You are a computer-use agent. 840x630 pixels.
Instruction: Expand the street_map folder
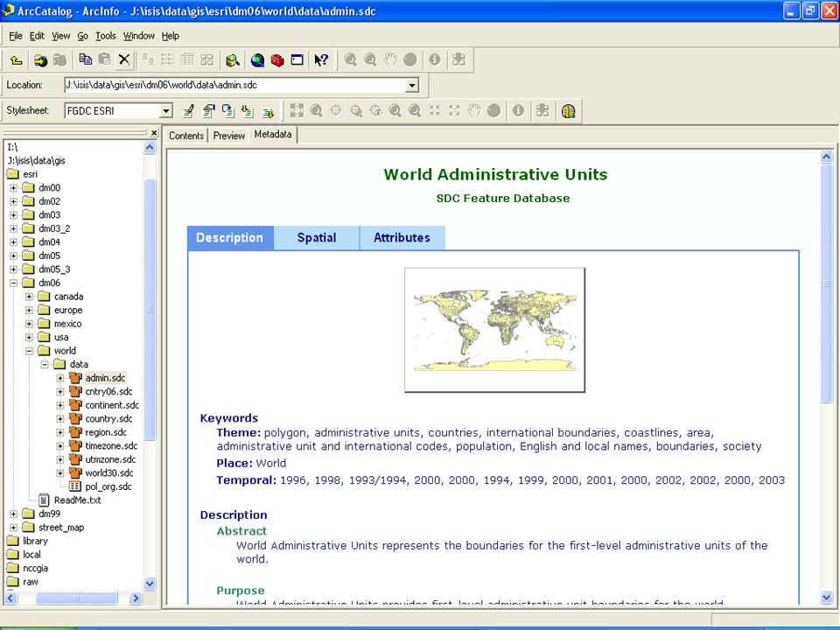pos(13,528)
